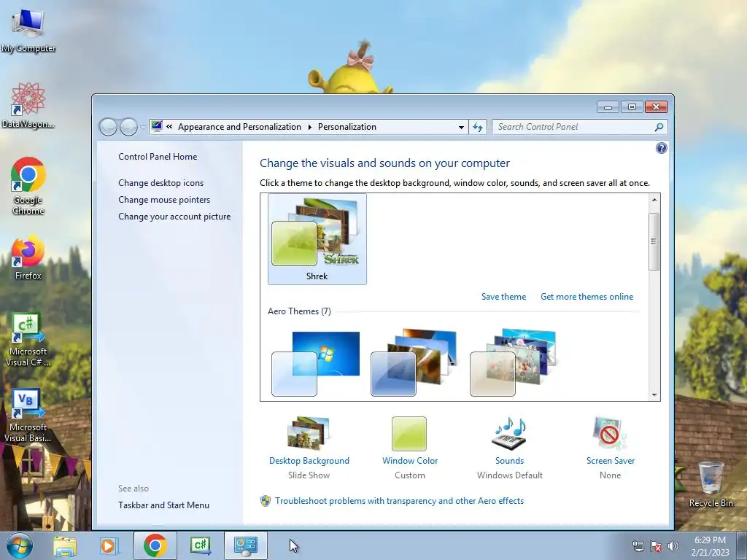Switch to Visual C# on the taskbar
This screenshot has width=747, height=560.
pyautogui.click(x=200, y=545)
